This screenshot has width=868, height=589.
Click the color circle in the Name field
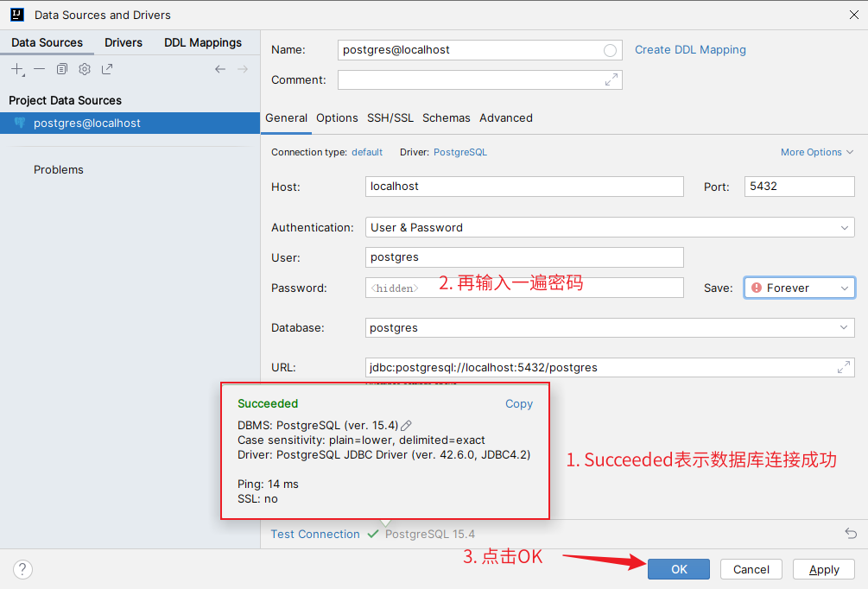click(611, 50)
